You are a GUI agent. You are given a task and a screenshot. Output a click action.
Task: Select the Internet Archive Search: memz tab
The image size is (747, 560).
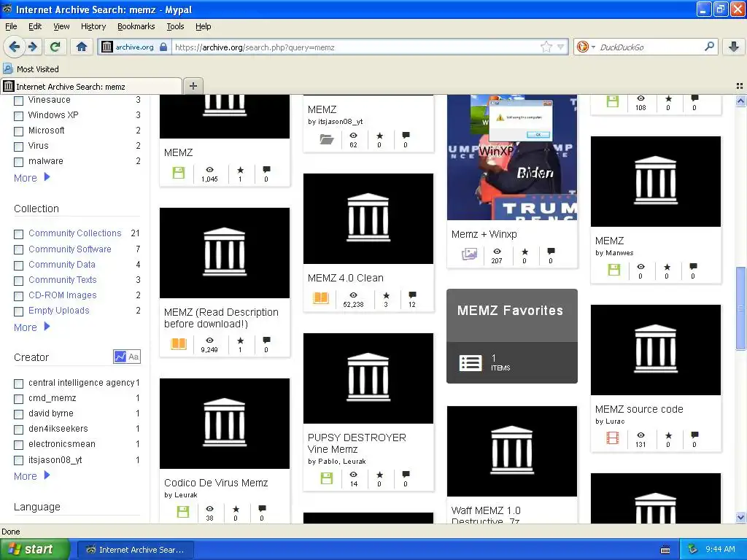click(91, 86)
